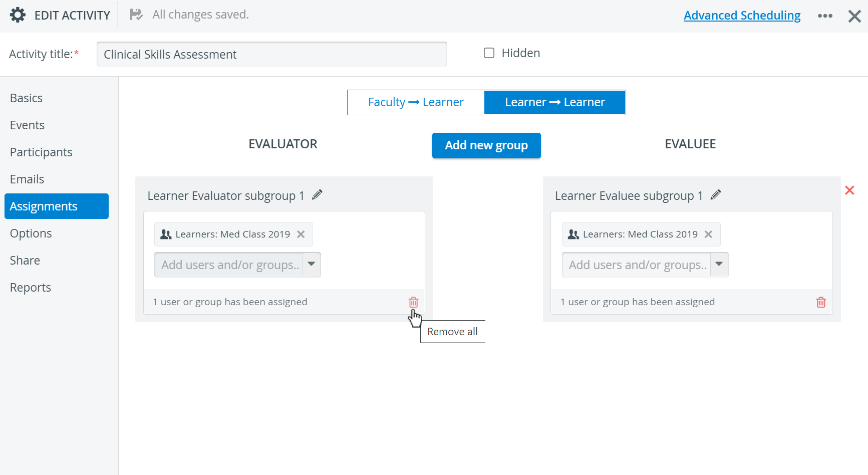The width and height of the screenshot is (868, 475).
Task: Remove Med Class 2019 from the evaluator group
Action: [x=301, y=234]
